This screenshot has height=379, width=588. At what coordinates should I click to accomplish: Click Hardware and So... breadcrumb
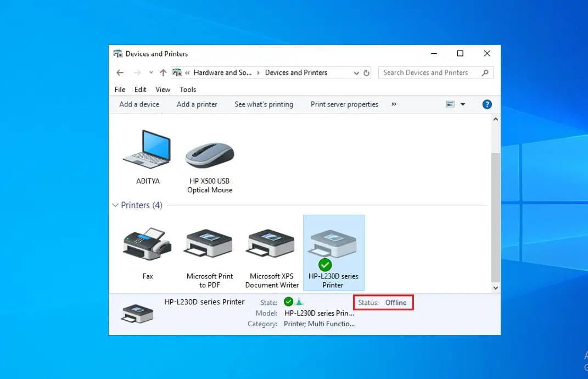tap(223, 73)
